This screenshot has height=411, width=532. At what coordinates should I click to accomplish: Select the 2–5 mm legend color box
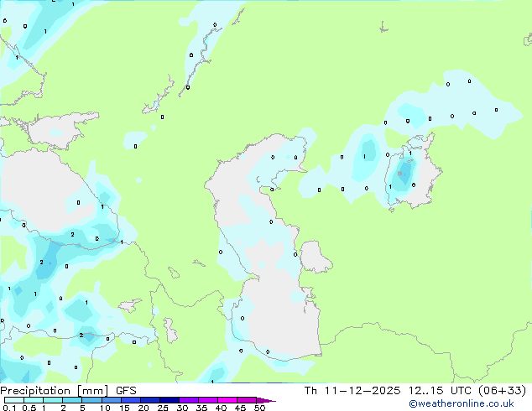tap(72, 400)
